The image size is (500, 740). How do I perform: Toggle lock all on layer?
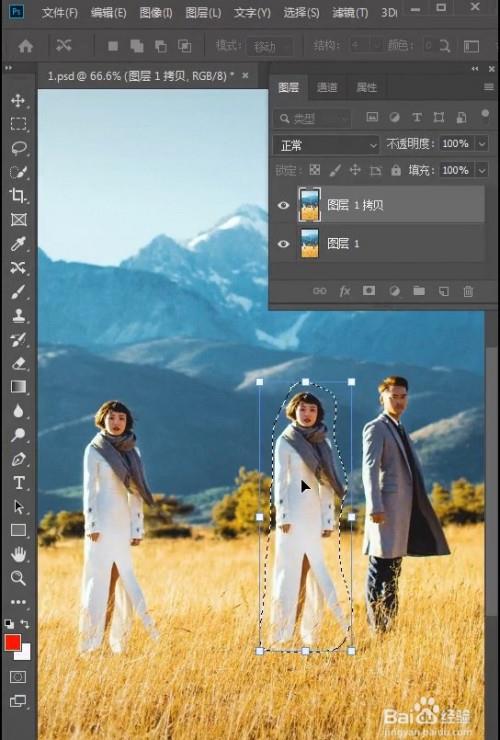click(x=396, y=170)
